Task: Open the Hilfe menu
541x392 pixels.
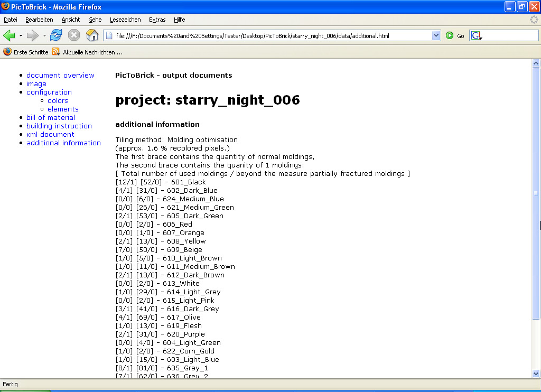Action: [x=180, y=20]
